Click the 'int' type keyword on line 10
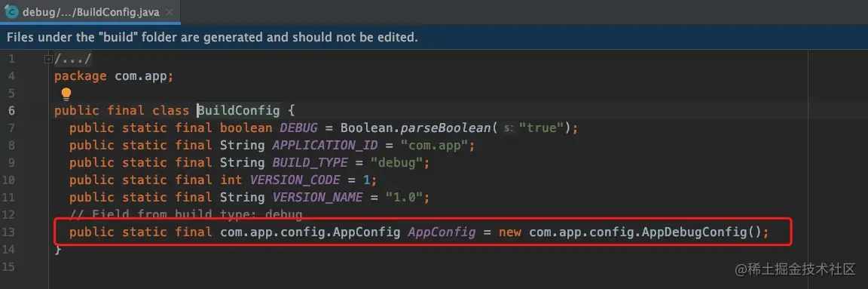This screenshot has width=868, height=289. 231,180
